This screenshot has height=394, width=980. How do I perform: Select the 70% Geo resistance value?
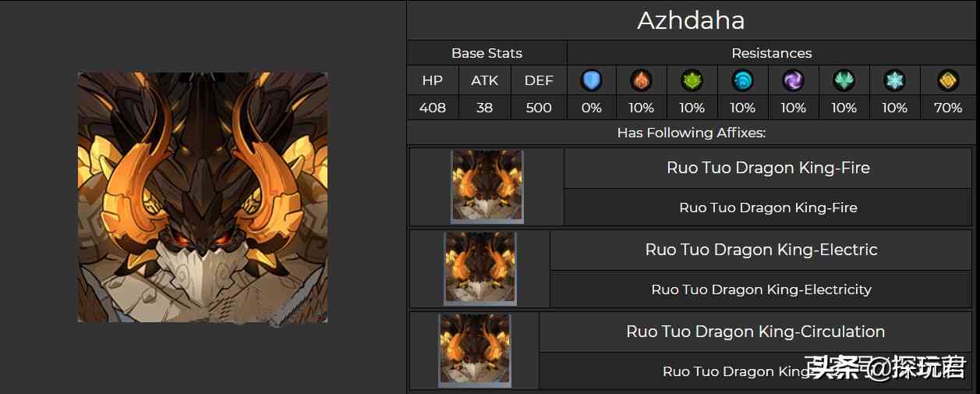tap(947, 108)
